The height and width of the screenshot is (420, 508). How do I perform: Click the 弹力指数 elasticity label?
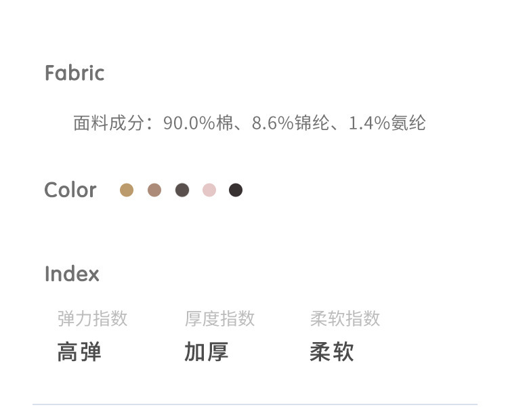(x=92, y=318)
